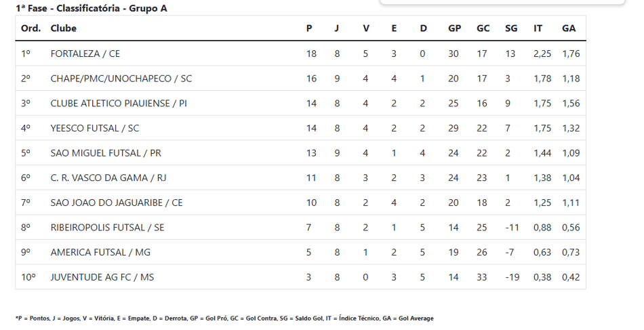This screenshot has height=330, width=644.
Task: Click the 1ª Fase Classificatória Grupo A title
Action: tap(92, 8)
